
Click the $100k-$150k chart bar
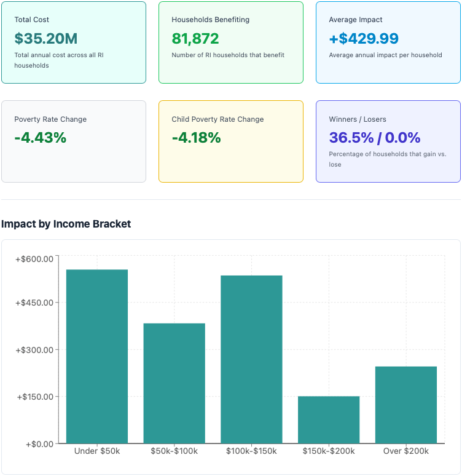[x=251, y=359]
